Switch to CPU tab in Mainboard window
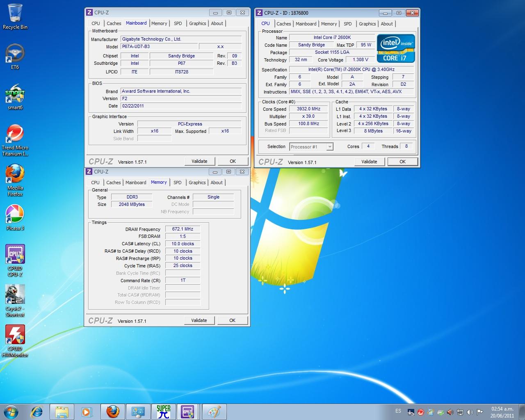 click(96, 23)
